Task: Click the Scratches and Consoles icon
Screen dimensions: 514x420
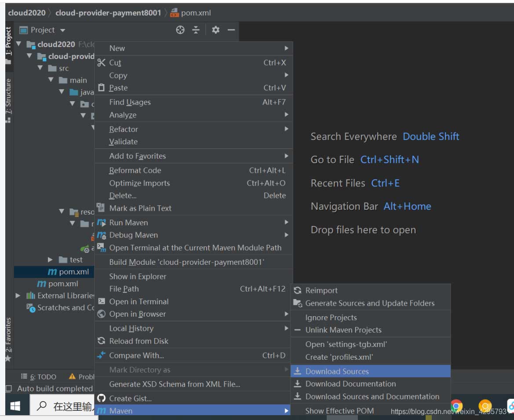Action: tap(31, 308)
